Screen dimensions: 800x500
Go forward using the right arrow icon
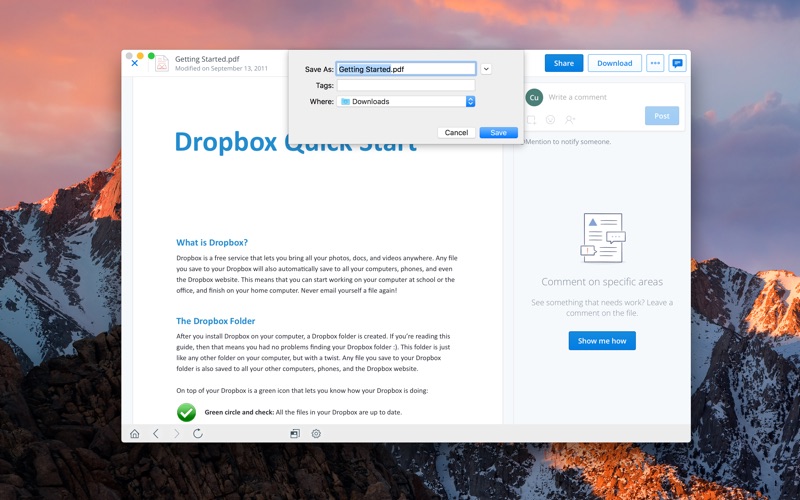point(177,434)
